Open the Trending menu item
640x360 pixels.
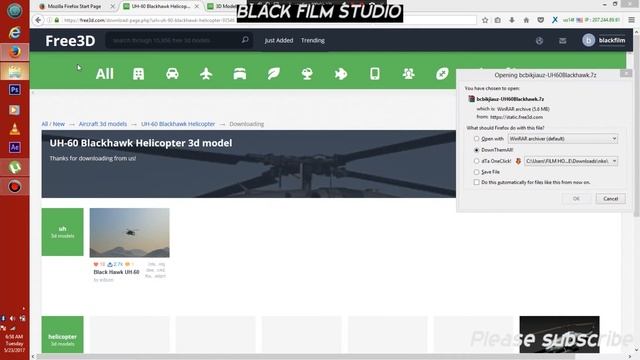313,40
